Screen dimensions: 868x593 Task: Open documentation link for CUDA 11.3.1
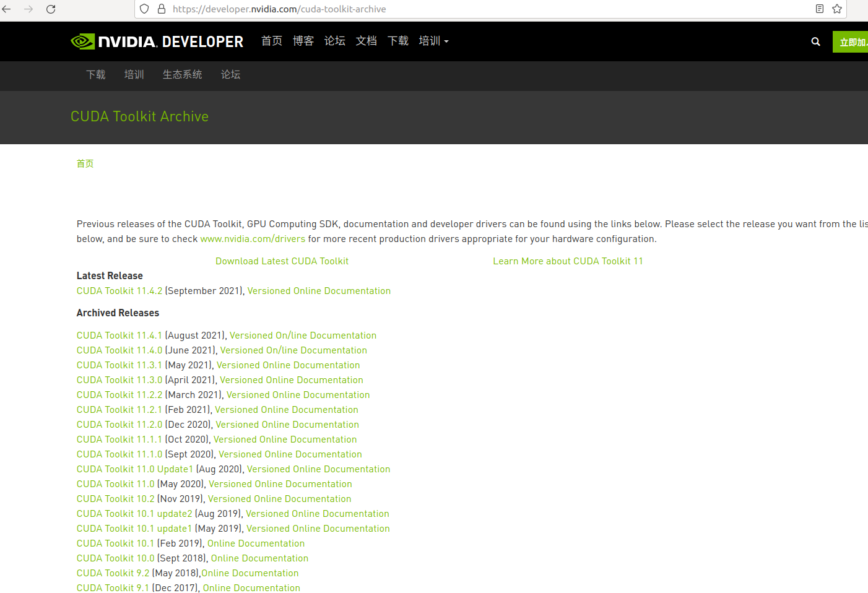pyautogui.click(x=288, y=365)
